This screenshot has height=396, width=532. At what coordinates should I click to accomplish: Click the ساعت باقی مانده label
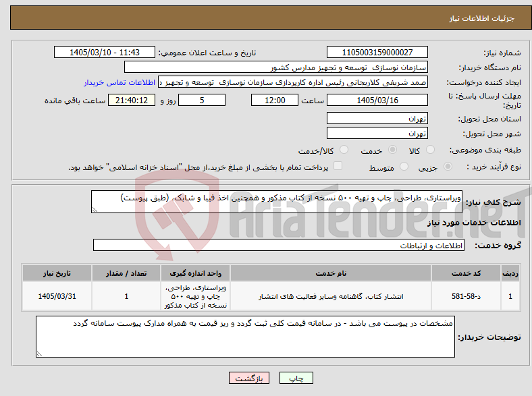pos(75,101)
